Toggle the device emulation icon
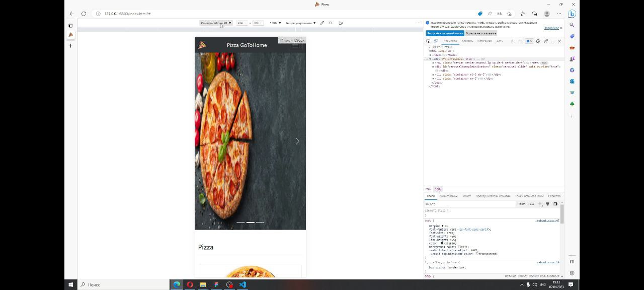 pos(436,41)
